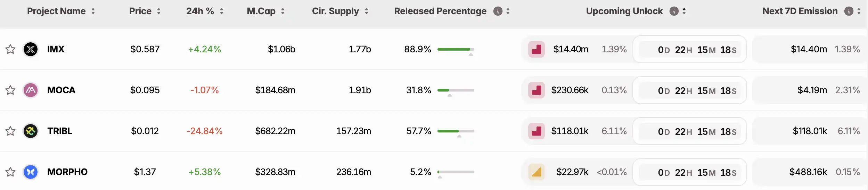Screen dimensions: 868x190
Task: Click the Upcoming Unlock info icon
Action: point(674,11)
